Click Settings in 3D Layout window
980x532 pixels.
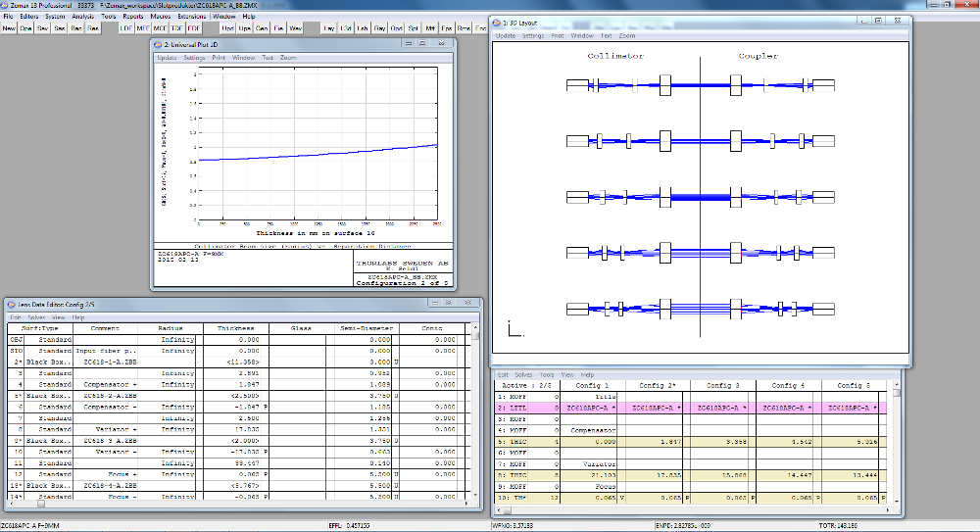coord(533,36)
